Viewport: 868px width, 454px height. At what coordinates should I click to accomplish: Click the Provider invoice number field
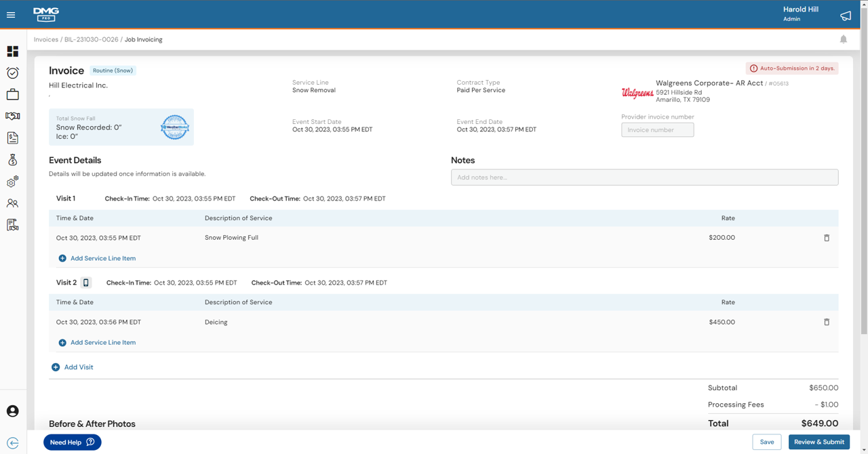657,129
